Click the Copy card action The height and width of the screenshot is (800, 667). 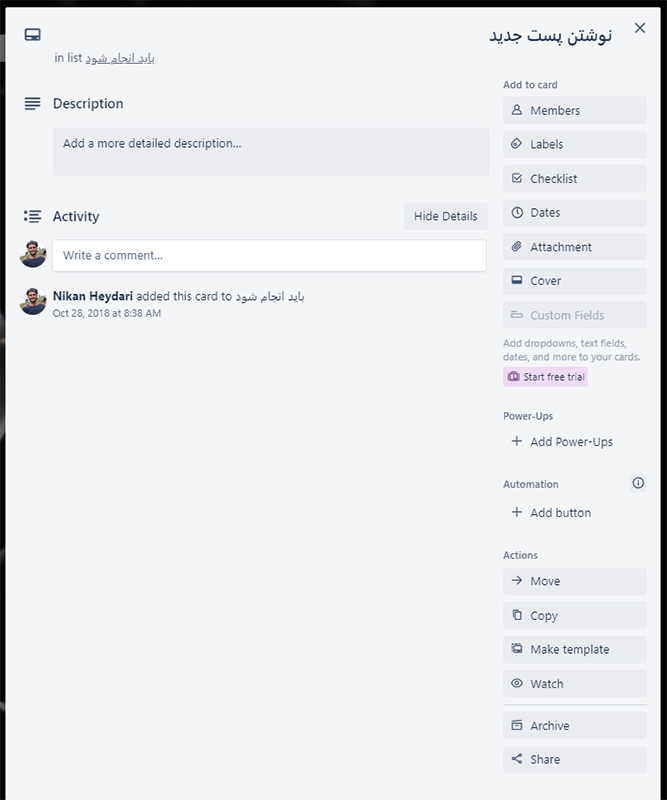575,615
